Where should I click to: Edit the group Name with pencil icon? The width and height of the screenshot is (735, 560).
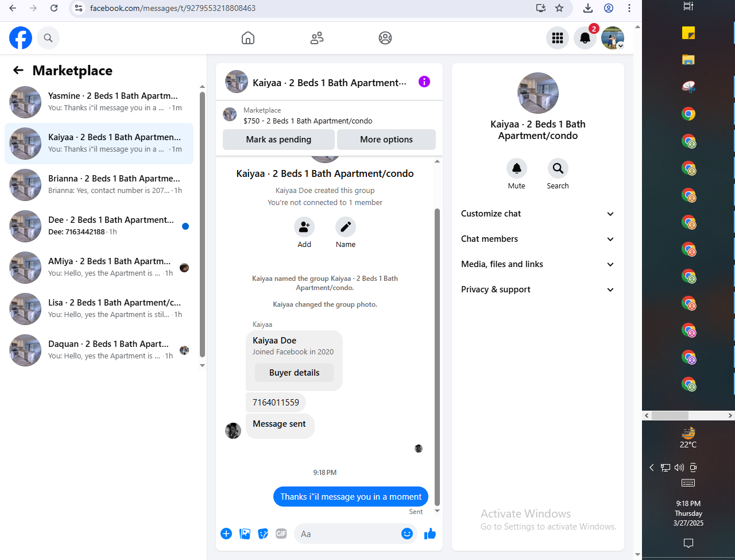tap(346, 227)
